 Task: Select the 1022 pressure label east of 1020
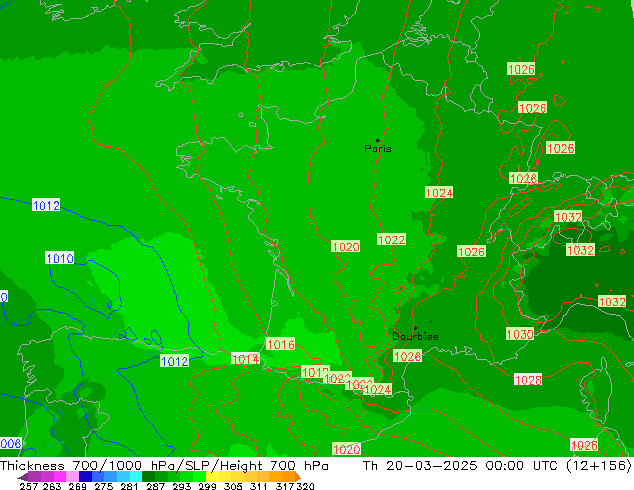tap(391, 239)
